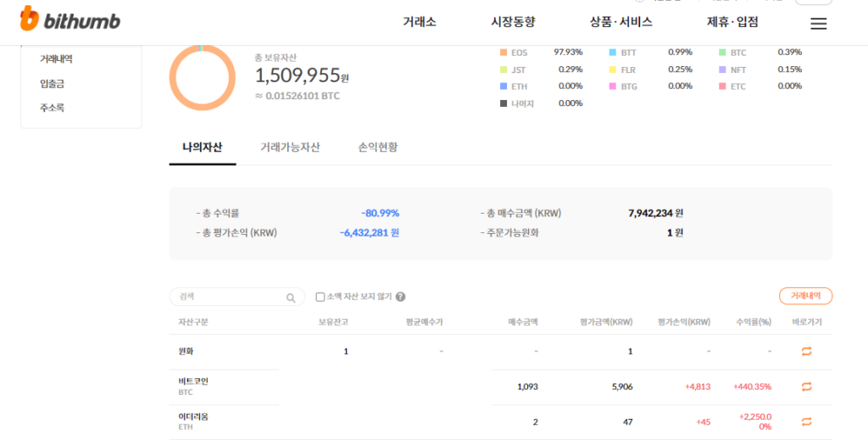868x440 pixels.
Task: Click the BTT blue legend swatch
Action: [613, 53]
